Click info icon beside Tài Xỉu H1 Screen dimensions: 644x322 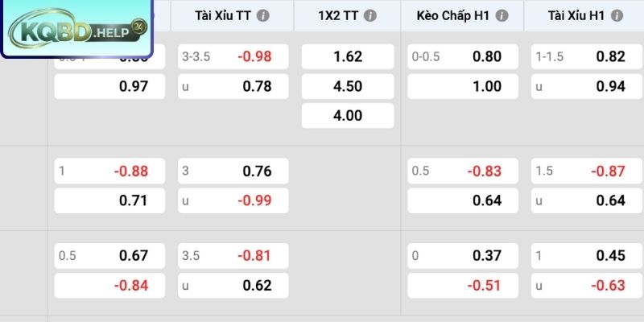pos(617,15)
